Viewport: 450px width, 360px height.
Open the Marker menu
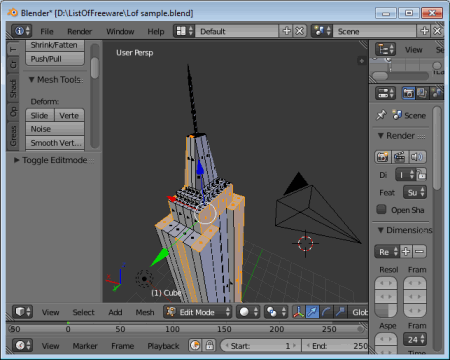click(x=85, y=346)
